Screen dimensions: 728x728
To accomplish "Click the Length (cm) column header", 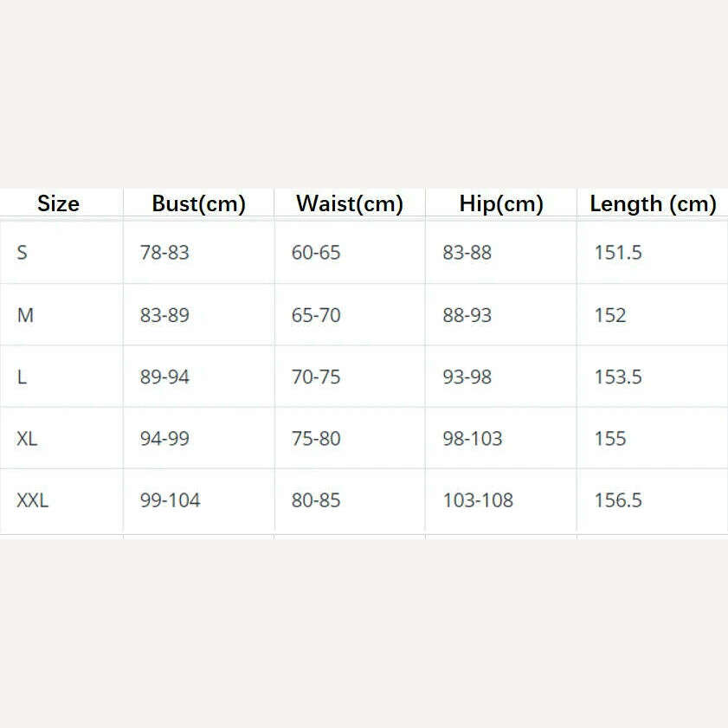I will click(x=653, y=204).
